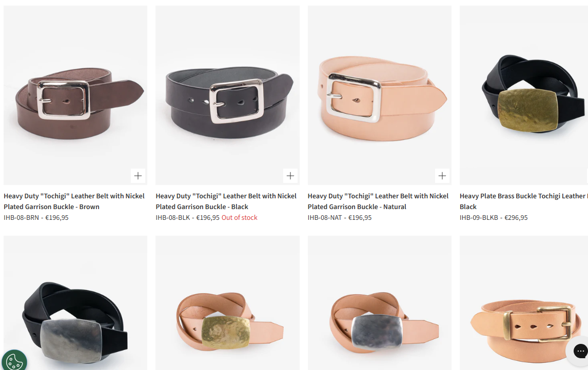Select tan belt with silver plate buckle image
The image size is (588, 370).
[x=380, y=303]
